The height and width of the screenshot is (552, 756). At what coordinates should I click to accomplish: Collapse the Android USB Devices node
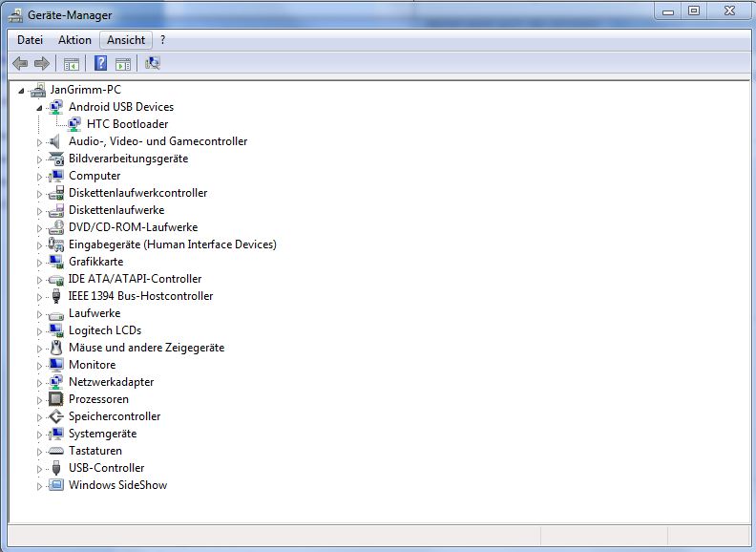pyautogui.click(x=39, y=108)
